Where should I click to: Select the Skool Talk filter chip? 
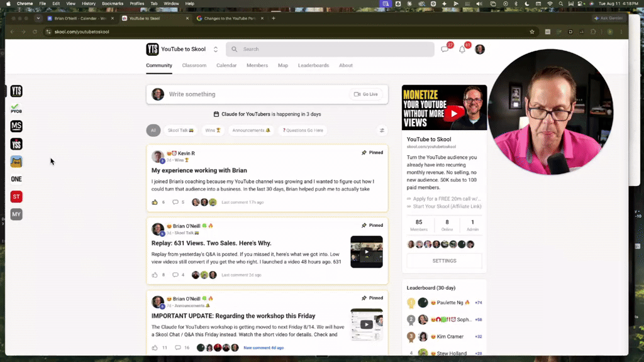coord(180,131)
